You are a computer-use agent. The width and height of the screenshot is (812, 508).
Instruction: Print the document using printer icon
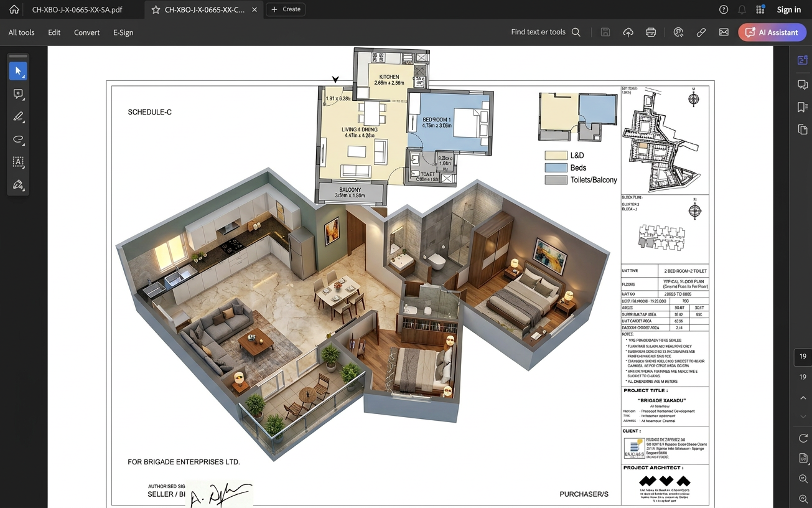coord(651,32)
